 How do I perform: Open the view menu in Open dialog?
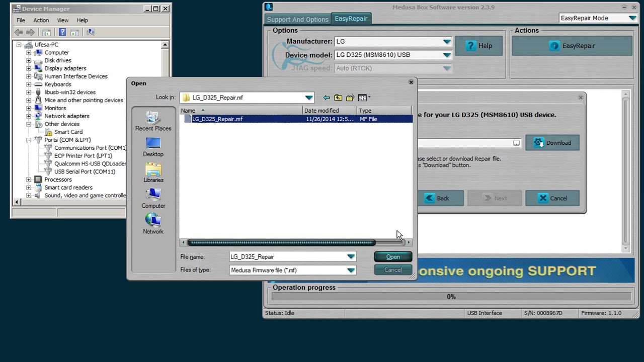[x=364, y=98]
